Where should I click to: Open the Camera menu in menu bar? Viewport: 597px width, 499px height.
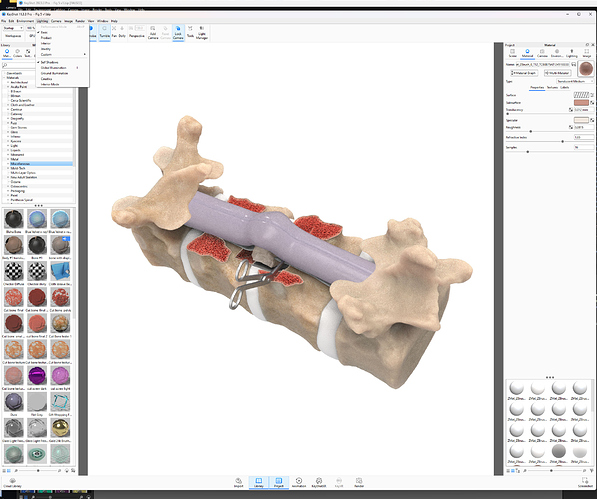pyautogui.click(x=56, y=21)
